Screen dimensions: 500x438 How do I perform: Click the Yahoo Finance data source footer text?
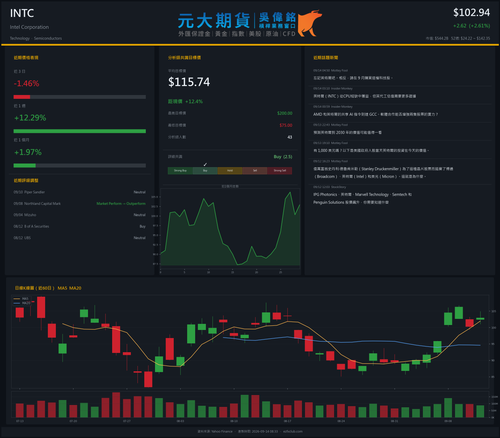tap(215, 431)
